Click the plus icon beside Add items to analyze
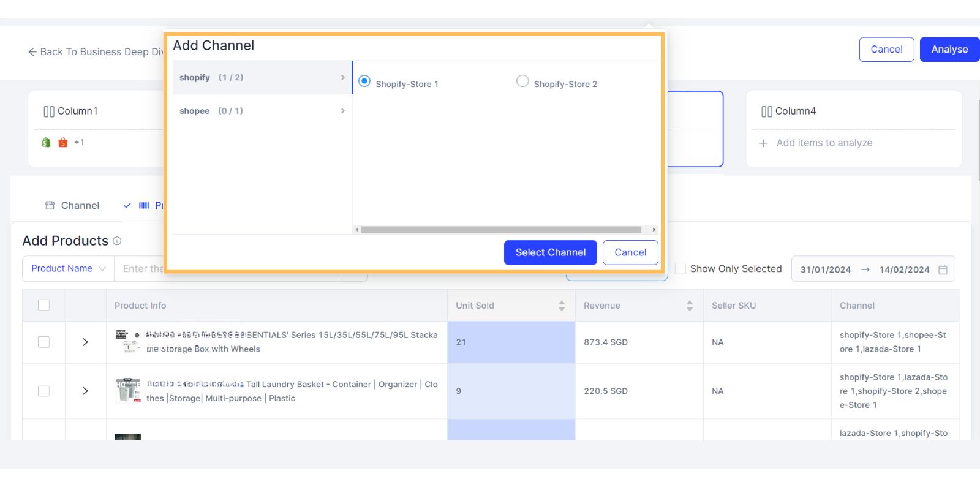980x490 pixels. 763,143
